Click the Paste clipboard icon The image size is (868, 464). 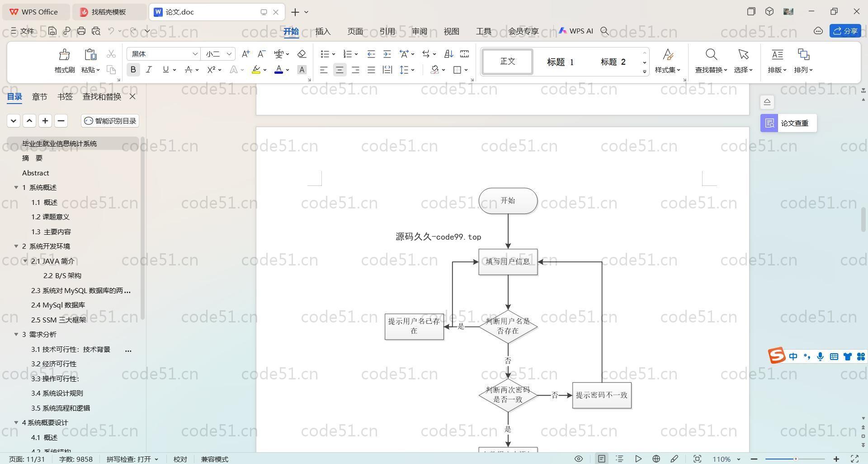[90, 55]
